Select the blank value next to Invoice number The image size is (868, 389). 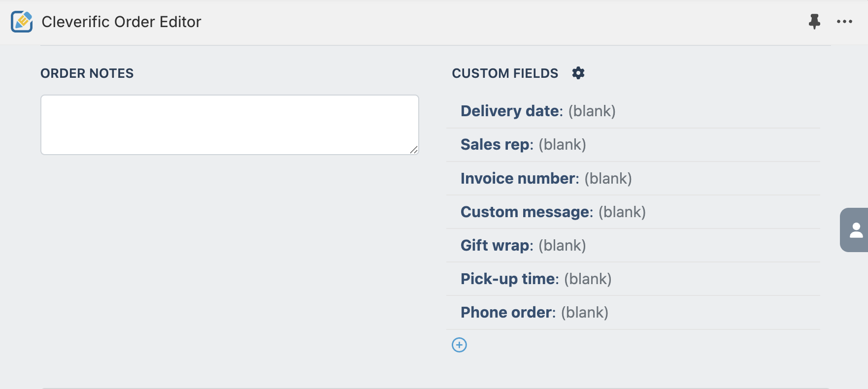tap(608, 178)
